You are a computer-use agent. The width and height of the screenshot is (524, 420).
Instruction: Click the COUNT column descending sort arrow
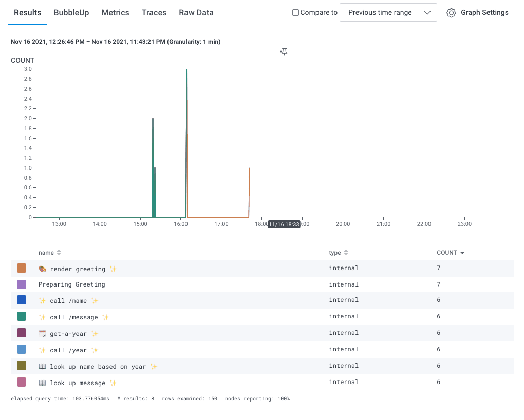pyautogui.click(x=462, y=253)
